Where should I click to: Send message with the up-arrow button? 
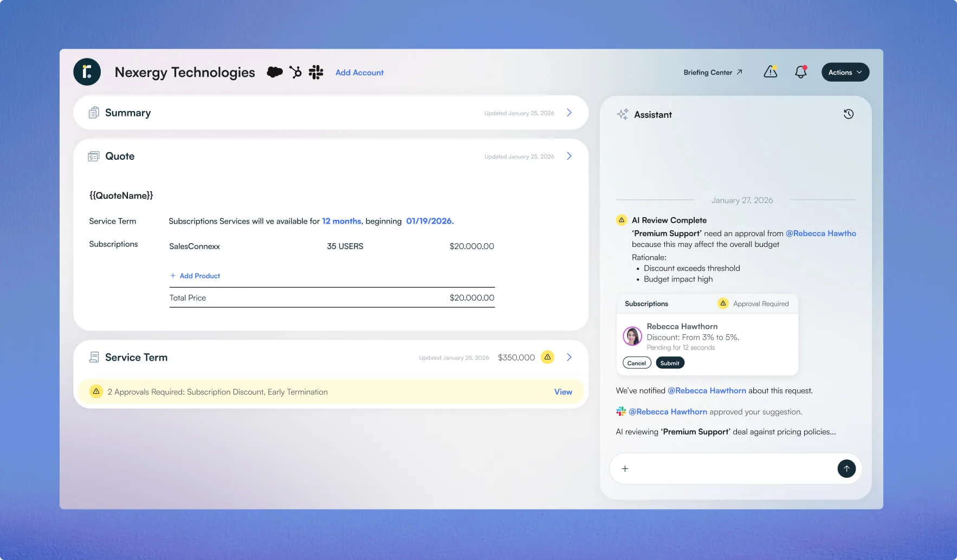point(846,468)
